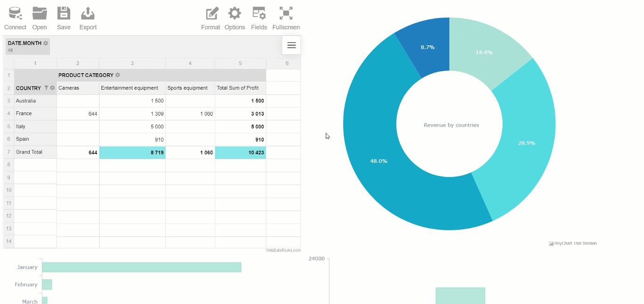Select the Entertainment equipment column header
The width and height of the screenshot is (644, 304).
[x=132, y=88]
